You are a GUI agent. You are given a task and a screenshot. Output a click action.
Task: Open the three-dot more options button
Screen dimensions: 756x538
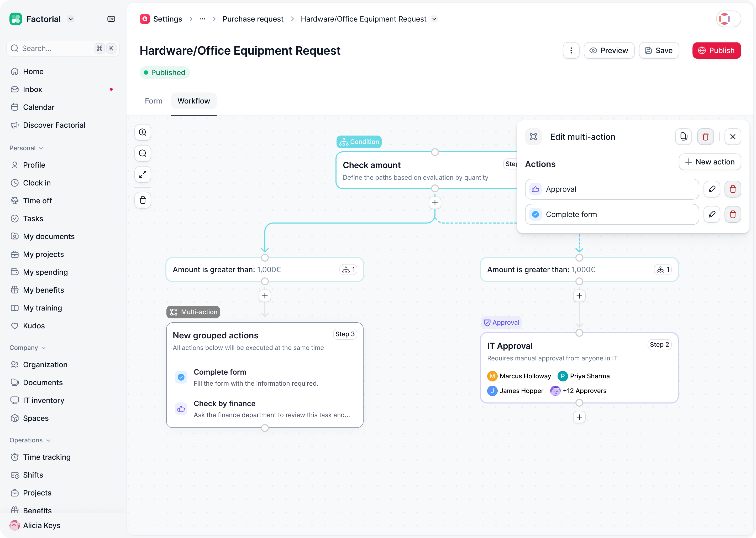(x=571, y=50)
